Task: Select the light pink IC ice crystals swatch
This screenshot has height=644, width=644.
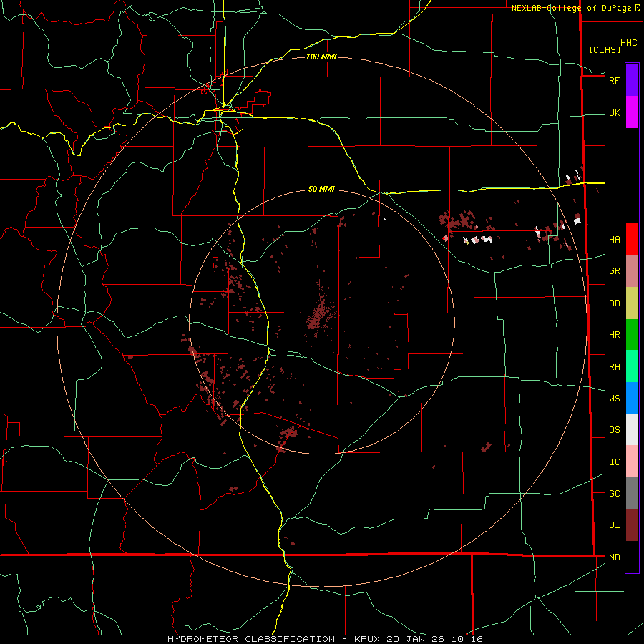Action: pyautogui.click(x=632, y=462)
